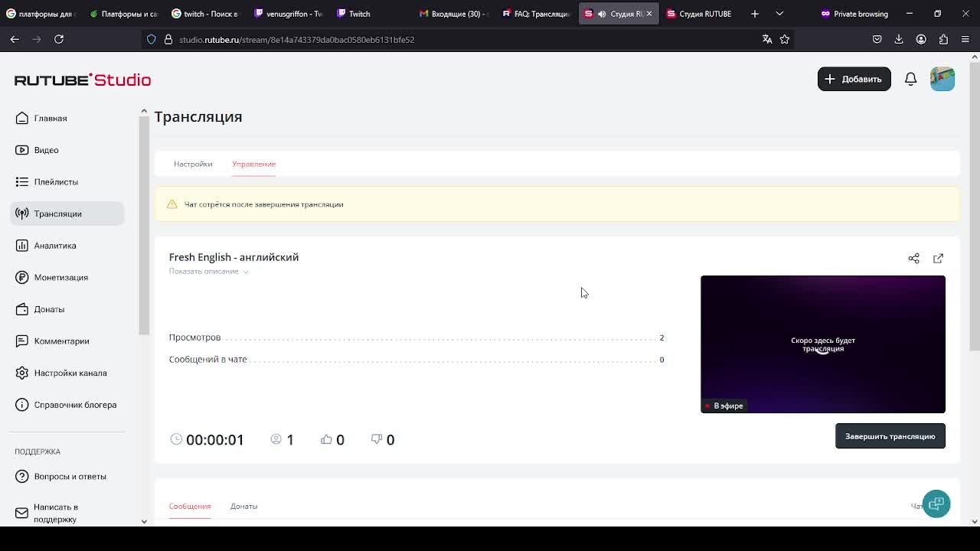Click the tracking protection shield icon

coord(152,39)
